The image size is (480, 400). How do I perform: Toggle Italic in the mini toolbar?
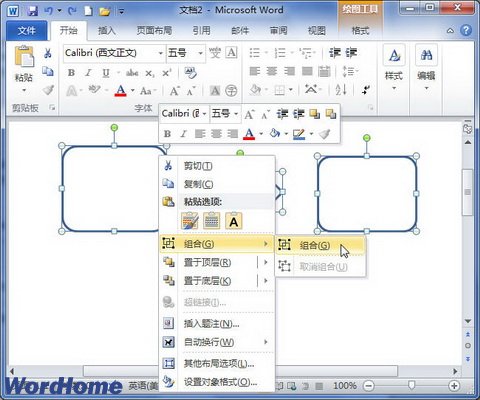coord(183,134)
